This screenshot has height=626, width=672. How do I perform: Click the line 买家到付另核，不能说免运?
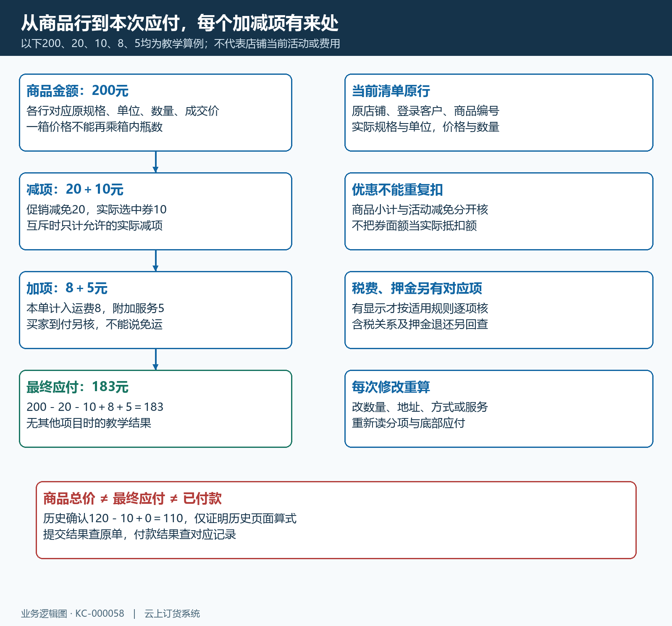(x=94, y=324)
